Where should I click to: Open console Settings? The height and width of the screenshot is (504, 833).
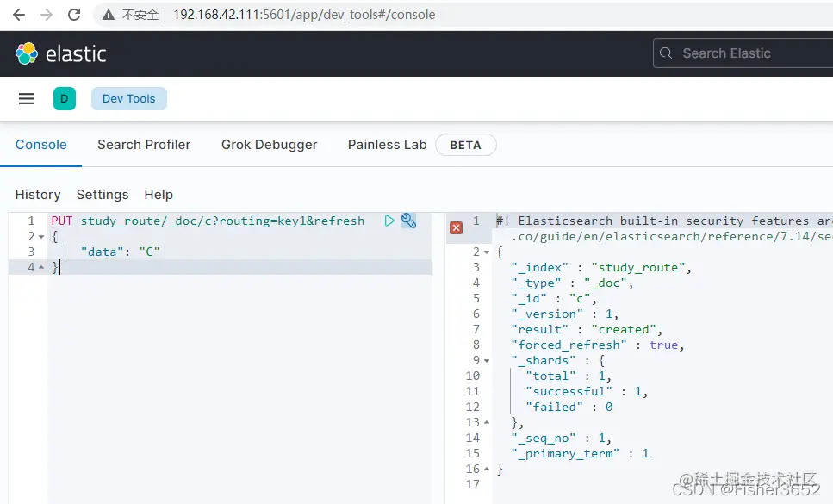(103, 195)
